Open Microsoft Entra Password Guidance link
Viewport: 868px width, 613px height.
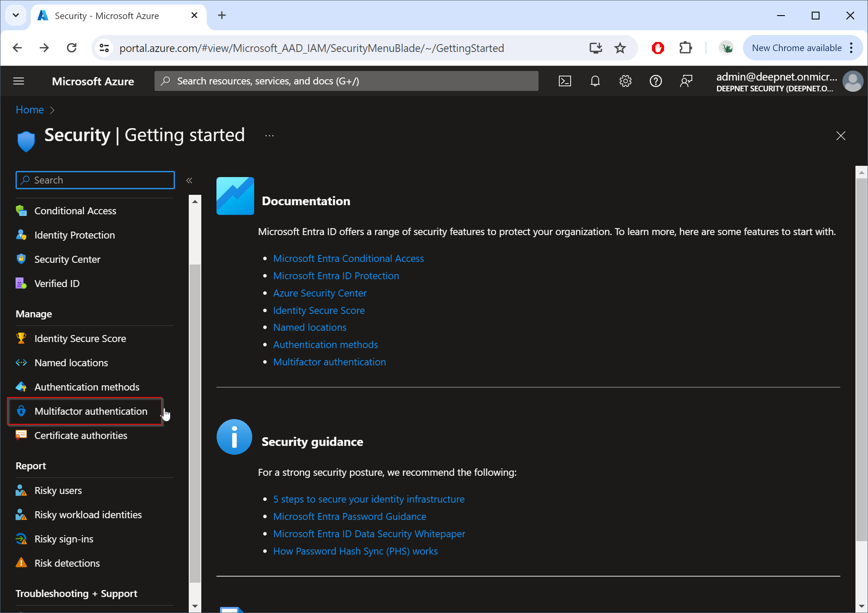(349, 516)
